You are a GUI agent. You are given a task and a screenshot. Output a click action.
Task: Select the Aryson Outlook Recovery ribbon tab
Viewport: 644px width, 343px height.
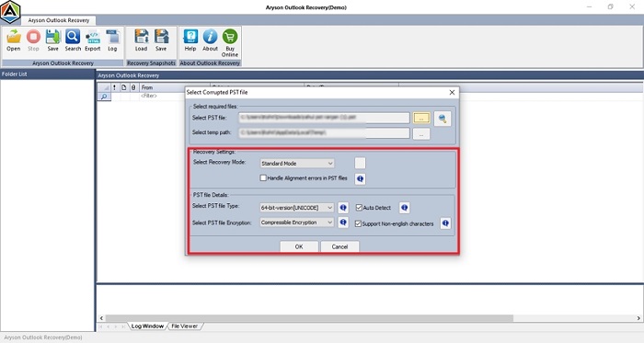(59, 20)
